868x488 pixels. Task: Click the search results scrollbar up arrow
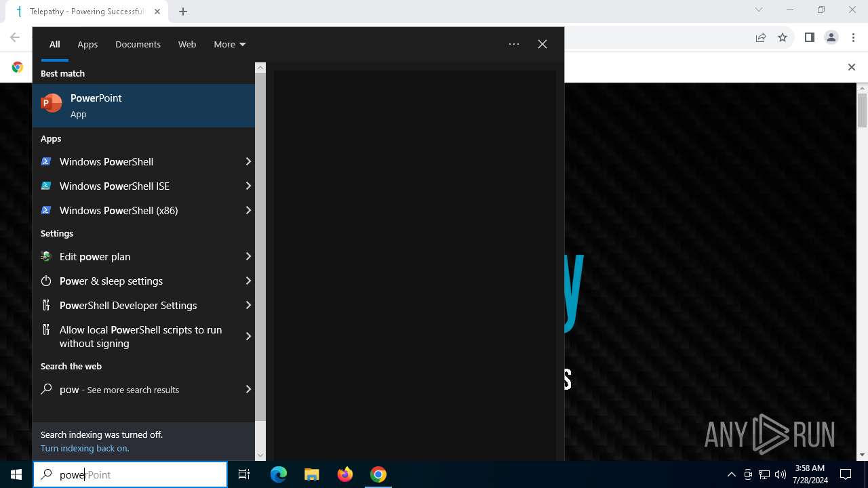260,68
